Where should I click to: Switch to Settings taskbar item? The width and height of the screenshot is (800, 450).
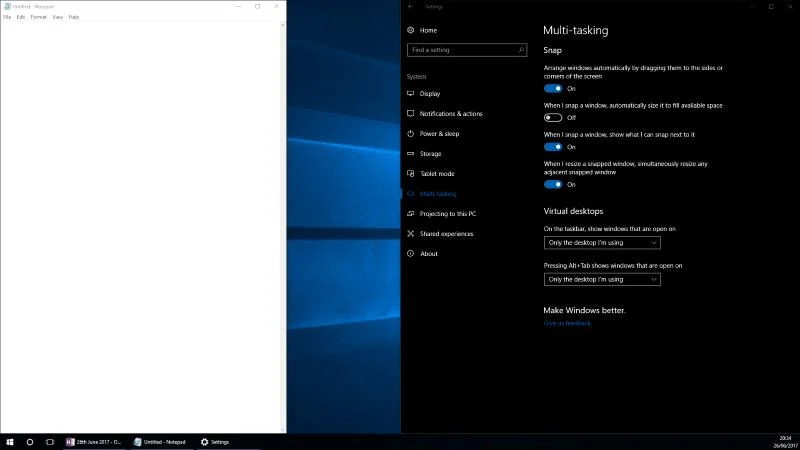pos(228,442)
